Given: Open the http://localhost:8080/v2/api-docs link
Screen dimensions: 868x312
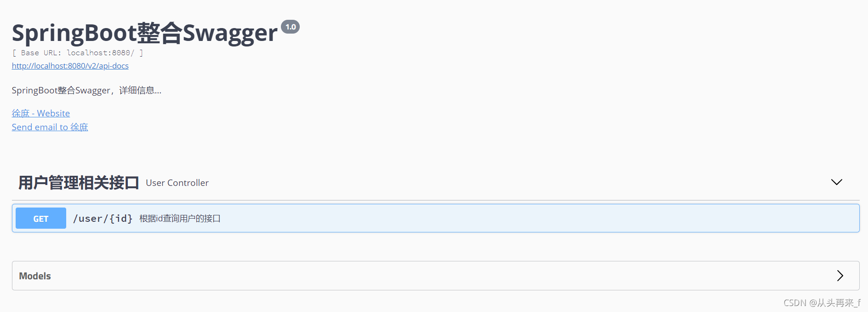Looking at the screenshot, I should pyautogui.click(x=70, y=66).
